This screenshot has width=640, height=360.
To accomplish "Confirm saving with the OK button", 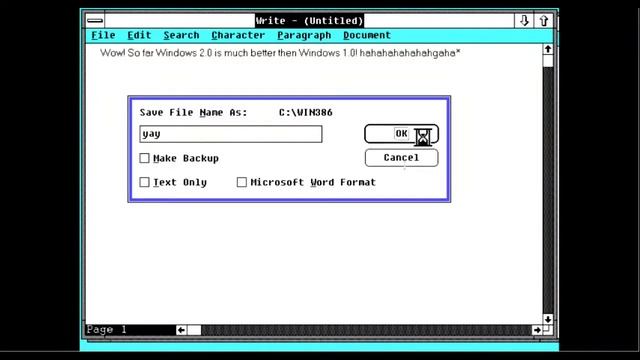I will tap(401, 134).
